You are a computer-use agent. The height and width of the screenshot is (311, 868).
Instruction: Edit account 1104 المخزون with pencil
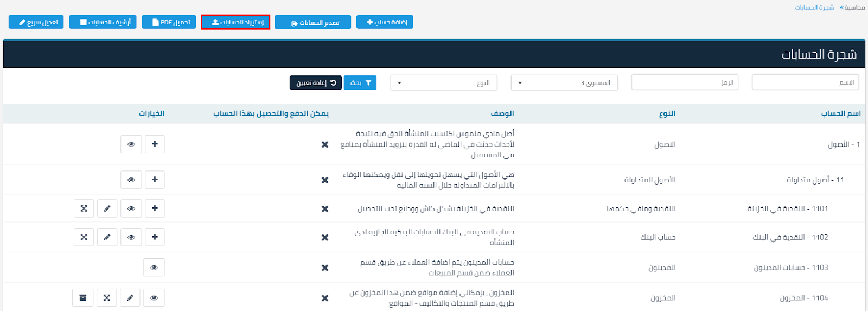(x=130, y=297)
